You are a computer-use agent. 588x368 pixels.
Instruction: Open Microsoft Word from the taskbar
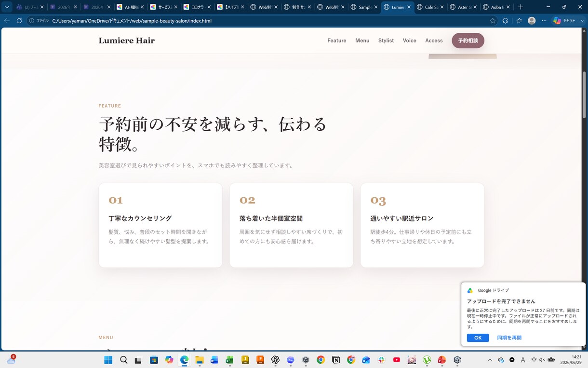pos(214,360)
